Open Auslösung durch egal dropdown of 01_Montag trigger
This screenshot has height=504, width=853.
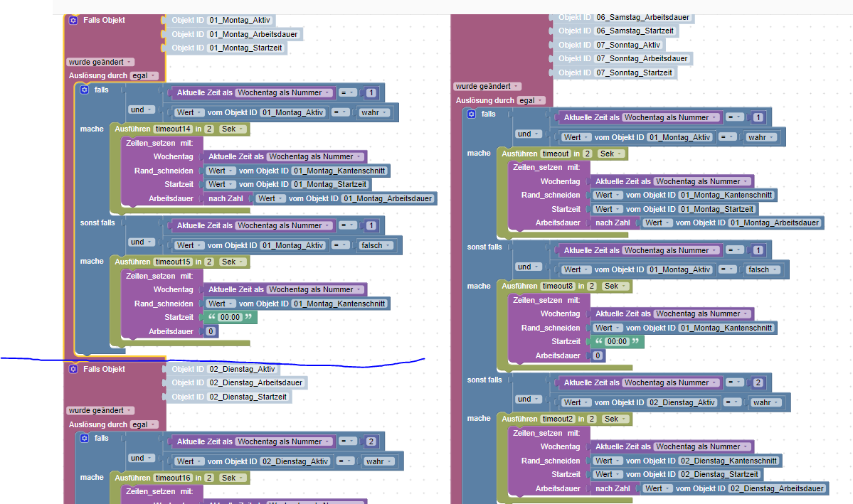[x=144, y=75]
